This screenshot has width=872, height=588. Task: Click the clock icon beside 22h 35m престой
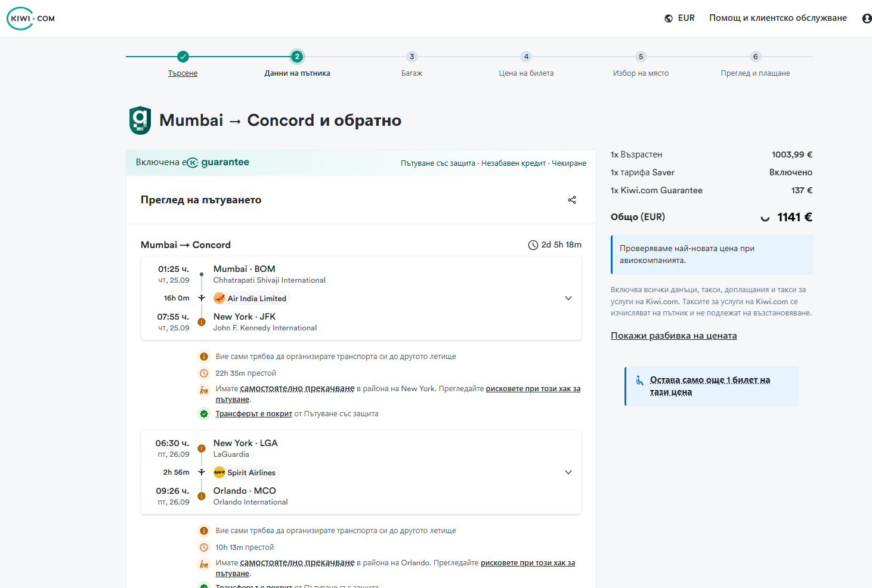click(204, 373)
